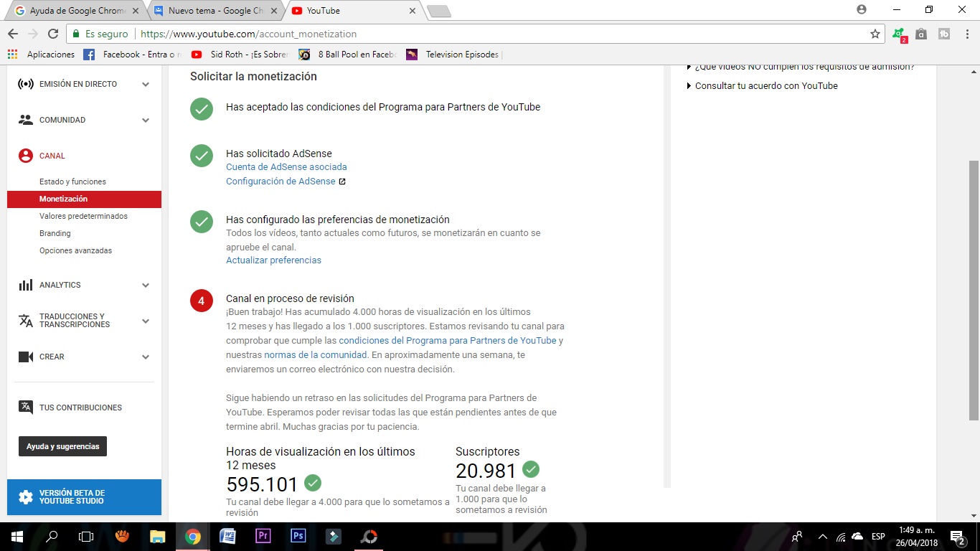Open the Chrome three-dot menu
Screen dimensions: 980x551
point(966,34)
